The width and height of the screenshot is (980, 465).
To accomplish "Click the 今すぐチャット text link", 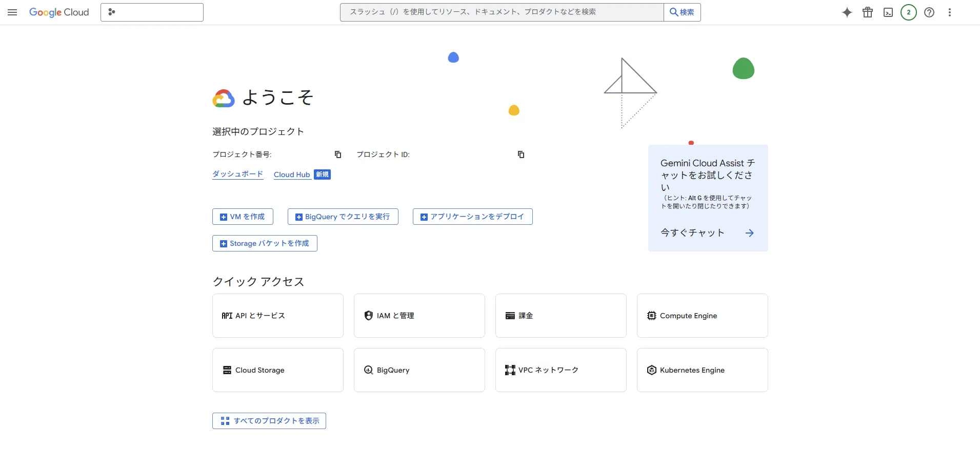I will click(692, 233).
